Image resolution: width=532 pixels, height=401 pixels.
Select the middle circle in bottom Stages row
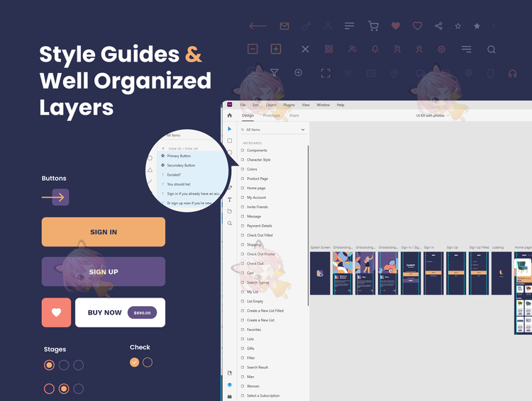coord(64,388)
